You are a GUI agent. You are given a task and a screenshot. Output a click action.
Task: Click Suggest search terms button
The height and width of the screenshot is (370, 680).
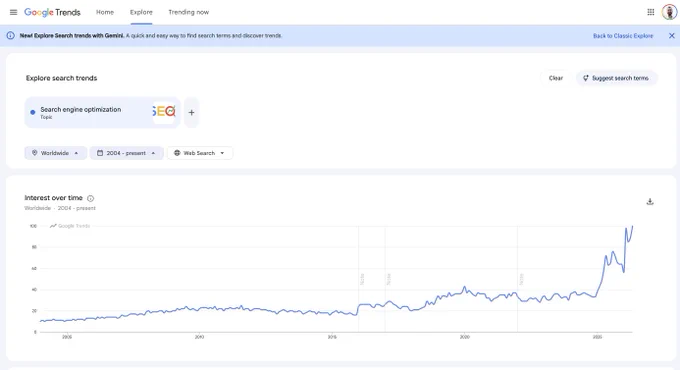pyautogui.click(x=616, y=78)
